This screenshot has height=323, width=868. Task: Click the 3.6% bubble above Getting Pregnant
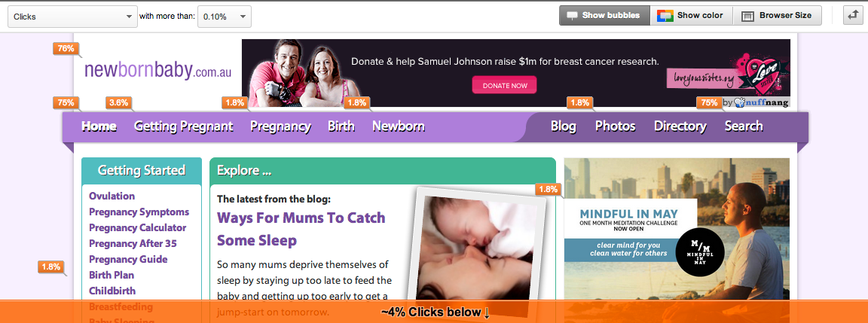(x=118, y=102)
